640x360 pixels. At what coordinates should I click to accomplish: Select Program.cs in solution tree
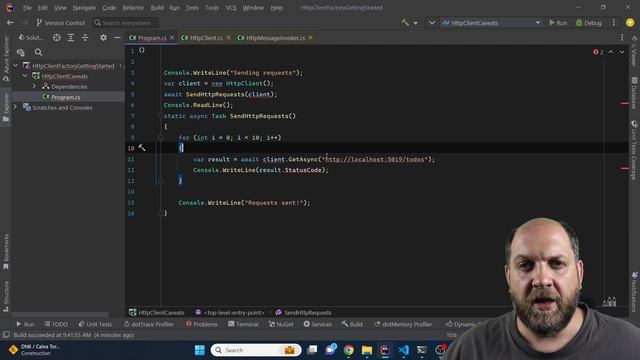point(65,97)
